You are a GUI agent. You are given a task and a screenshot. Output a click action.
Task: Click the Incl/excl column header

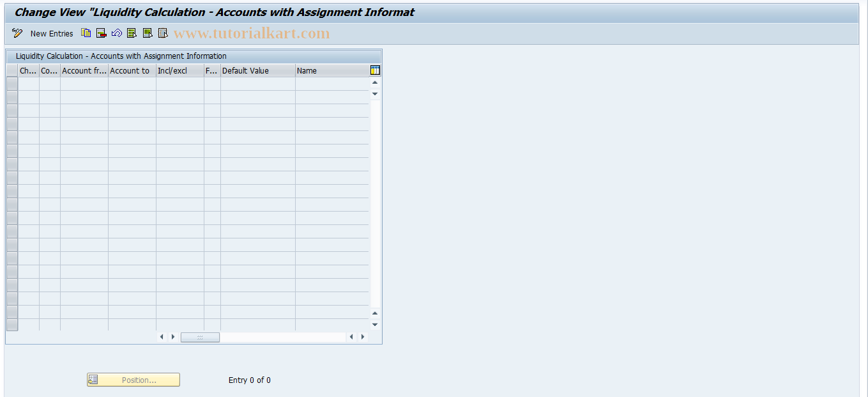tap(180, 71)
